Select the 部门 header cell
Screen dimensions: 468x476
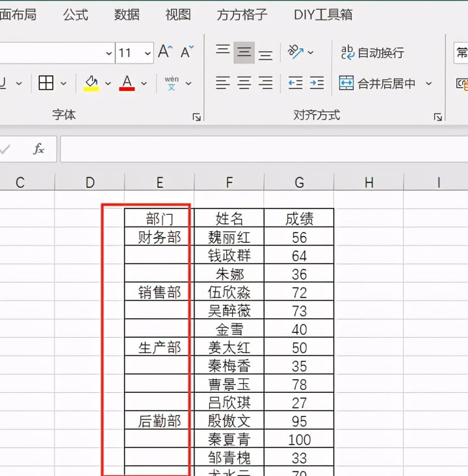[159, 218]
